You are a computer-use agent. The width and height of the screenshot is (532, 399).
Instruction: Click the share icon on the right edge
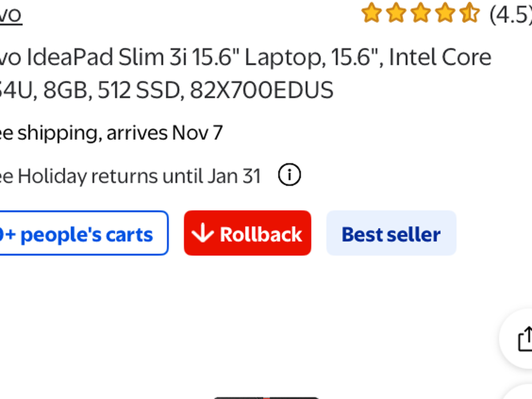point(525,339)
